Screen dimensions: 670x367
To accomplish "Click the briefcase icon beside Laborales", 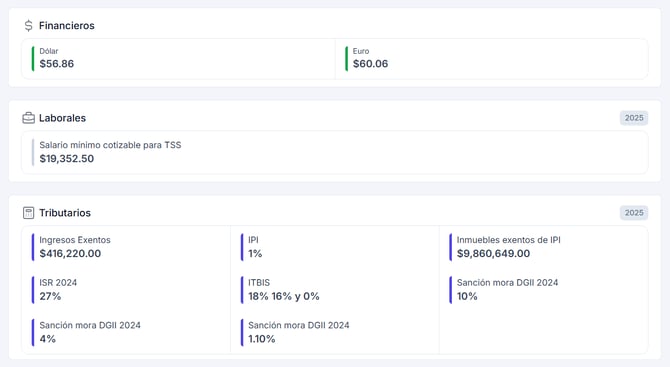I will click(28, 118).
